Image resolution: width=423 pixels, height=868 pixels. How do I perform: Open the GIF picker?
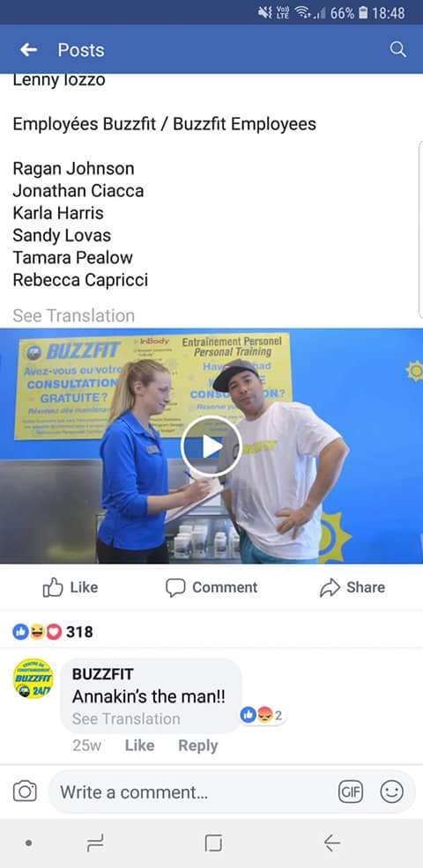[x=351, y=792]
